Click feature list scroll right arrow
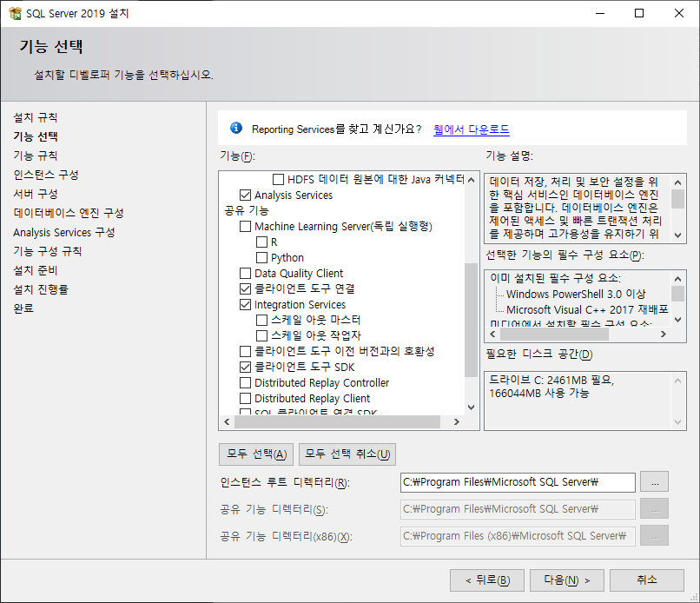 (x=456, y=421)
